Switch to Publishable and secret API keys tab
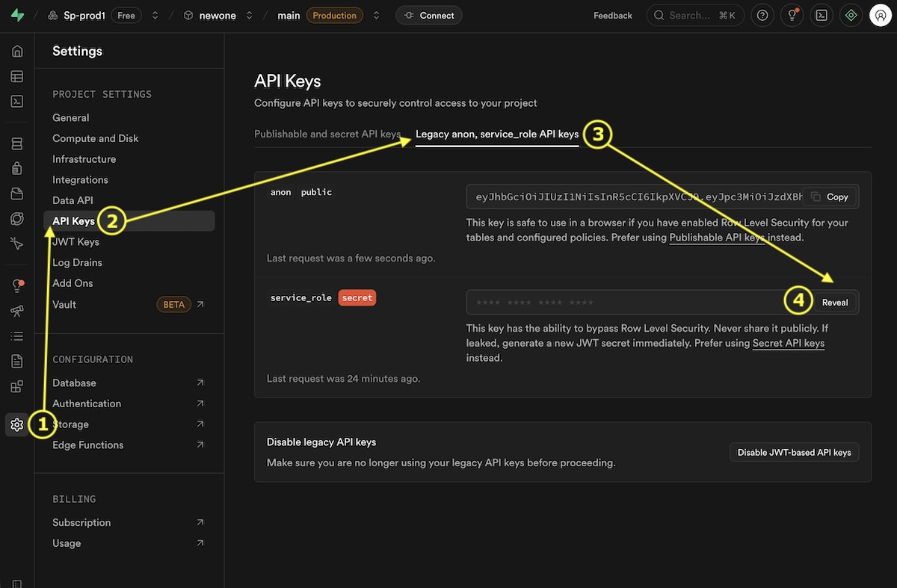Screen dimensions: 897x588 point(327,134)
